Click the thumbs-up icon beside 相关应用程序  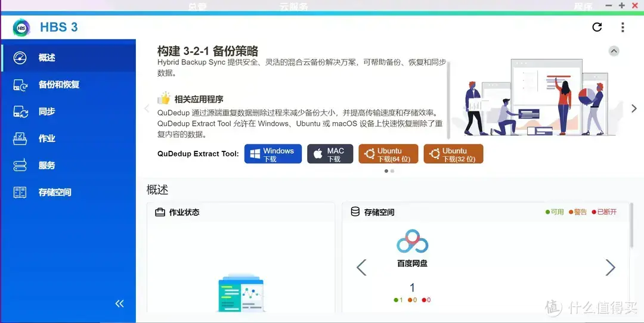click(x=164, y=98)
